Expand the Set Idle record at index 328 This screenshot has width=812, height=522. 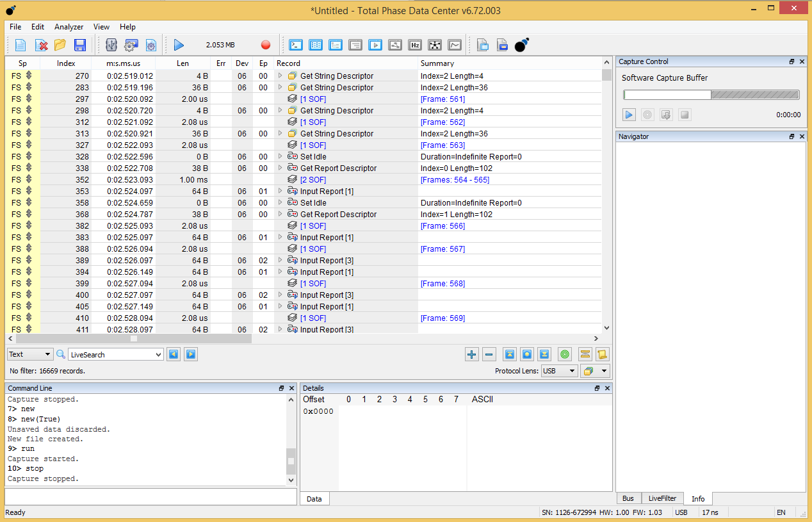(x=280, y=156)
